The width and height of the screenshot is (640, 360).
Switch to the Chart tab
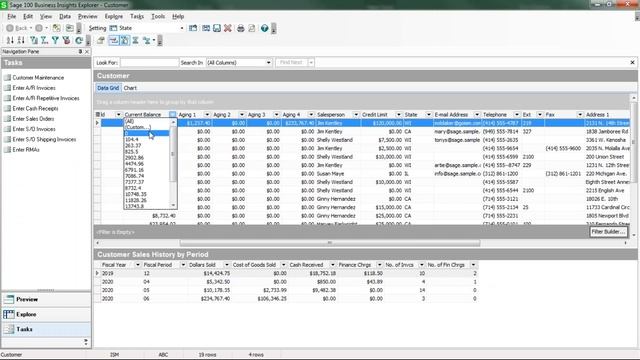click(130, 88)
